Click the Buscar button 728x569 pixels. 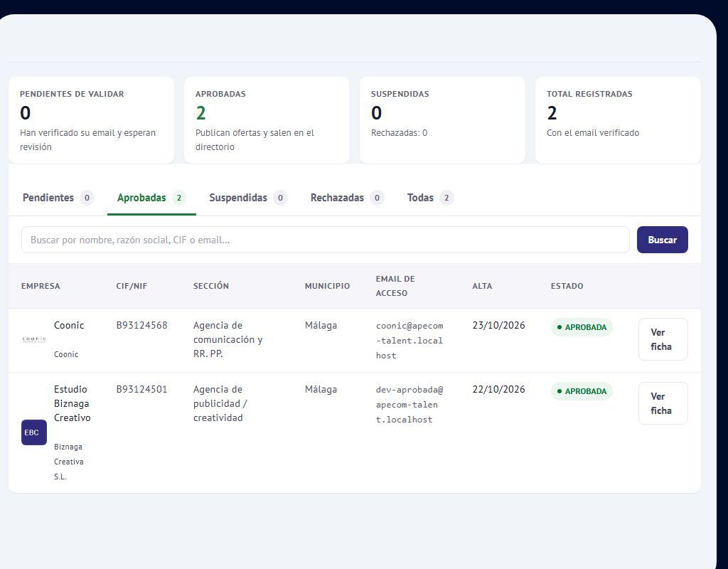(662, 240)
